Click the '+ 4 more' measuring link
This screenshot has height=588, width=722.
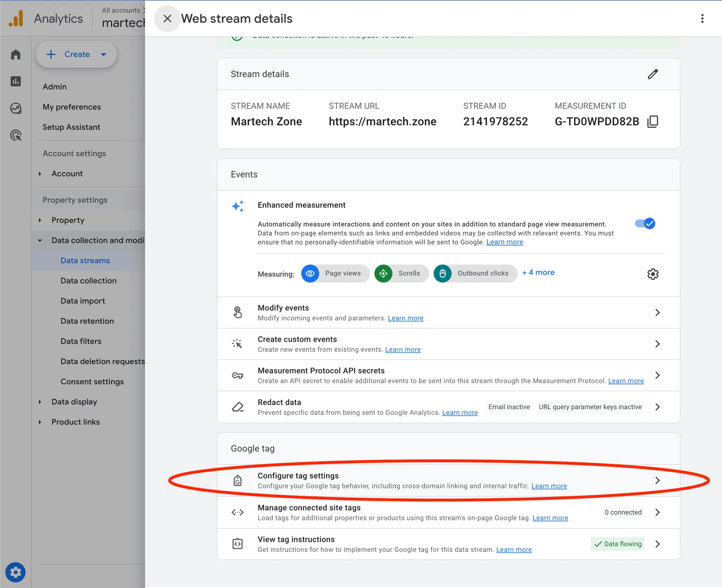[538, 272]
